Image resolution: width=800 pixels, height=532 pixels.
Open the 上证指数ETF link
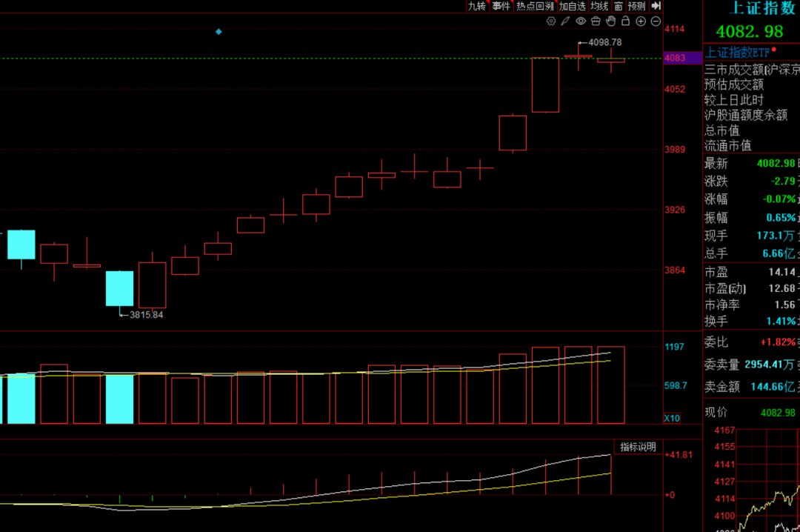point(738,52)
